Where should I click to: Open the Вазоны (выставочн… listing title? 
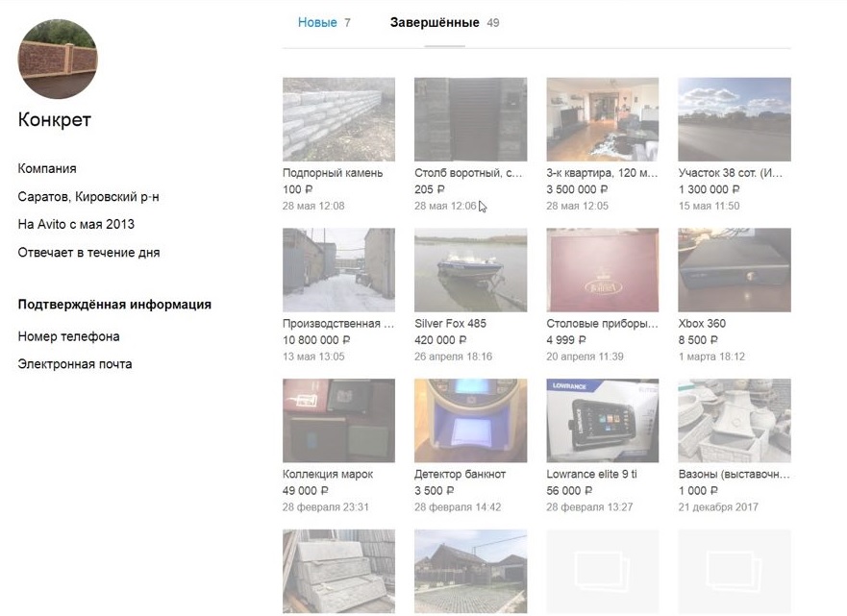tap(735, 474)
